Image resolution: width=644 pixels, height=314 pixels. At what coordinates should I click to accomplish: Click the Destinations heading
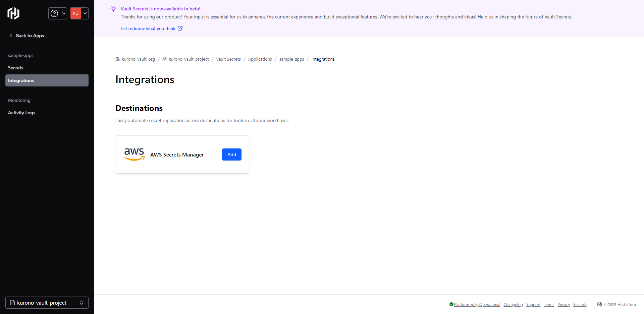point(139,108)
